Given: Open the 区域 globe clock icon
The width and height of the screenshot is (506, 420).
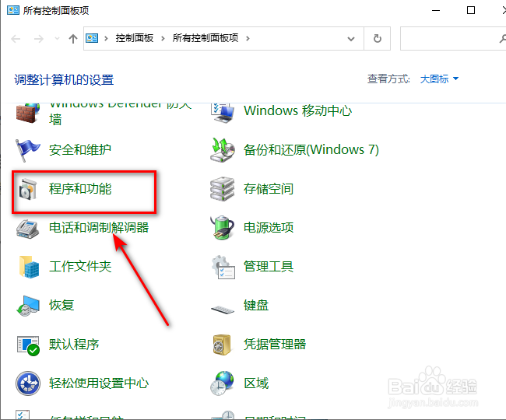Looking at the screenshot, I should [x=223, y=383].
